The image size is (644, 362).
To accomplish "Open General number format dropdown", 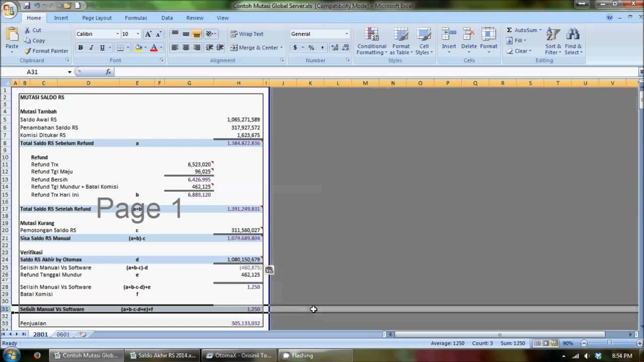I will coord(347,34).
